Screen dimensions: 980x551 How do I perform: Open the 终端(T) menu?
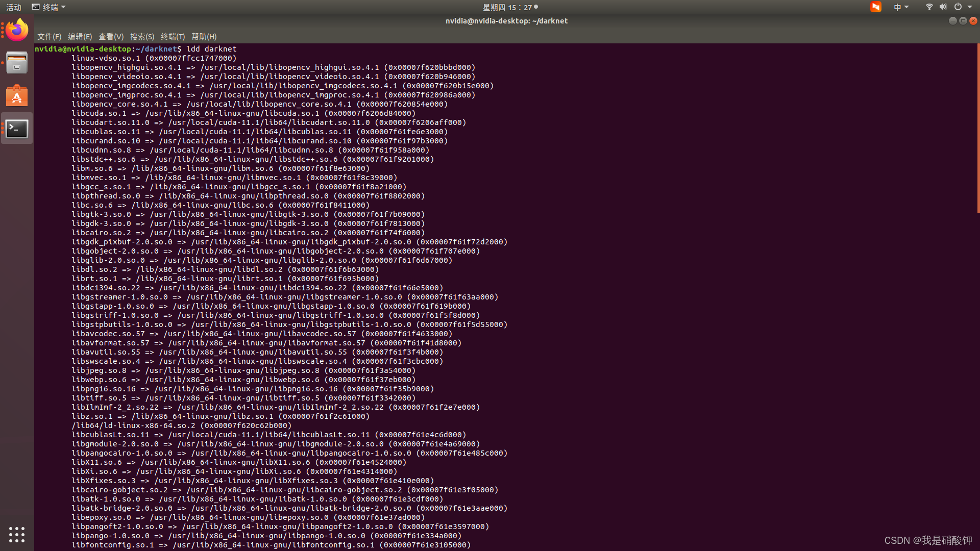[173, 37]
